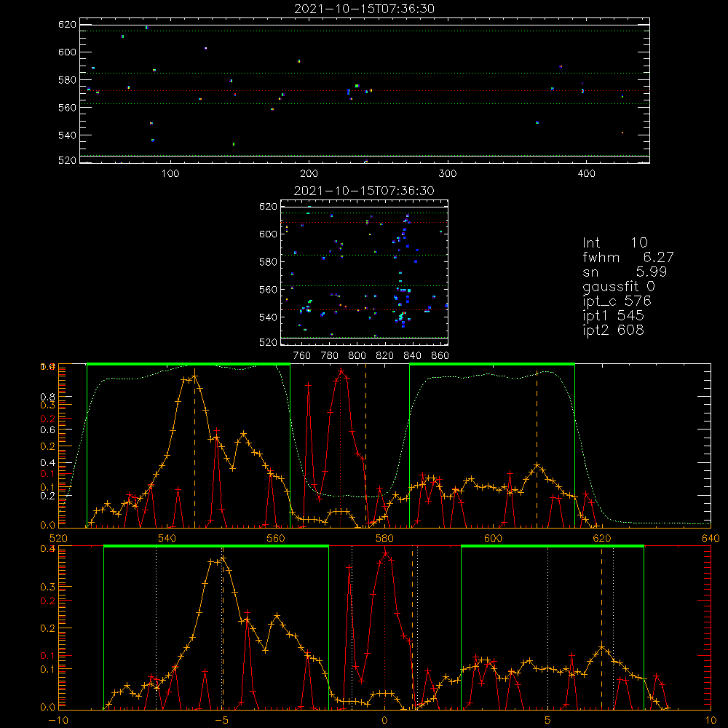Click the 'gaussfit 0' label
728x728 pixels.
pyautogui.click(x=618, y=286)
